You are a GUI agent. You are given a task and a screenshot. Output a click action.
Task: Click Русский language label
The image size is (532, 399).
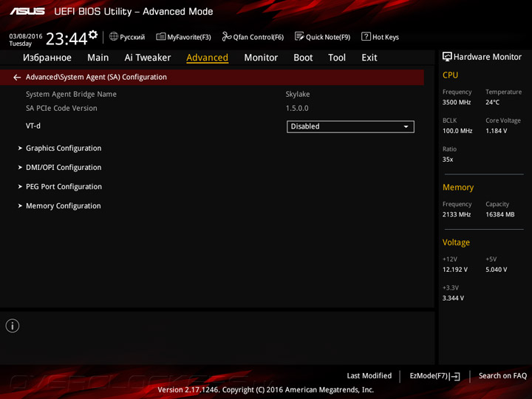pos(132,37)
